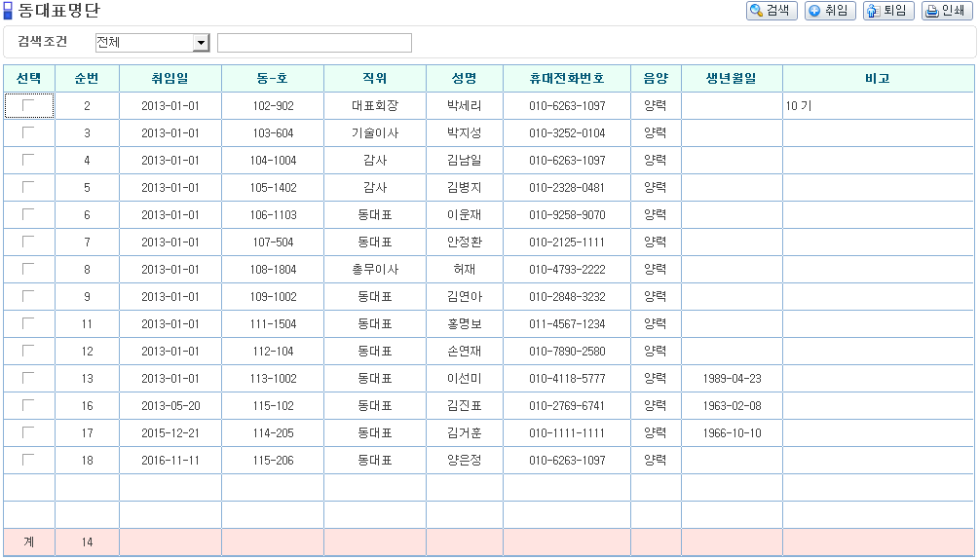Image resolution: width=979 pixels, height=560 pixels.
Task: Check the box for 이운재 row
Action: tap(28, 214)
